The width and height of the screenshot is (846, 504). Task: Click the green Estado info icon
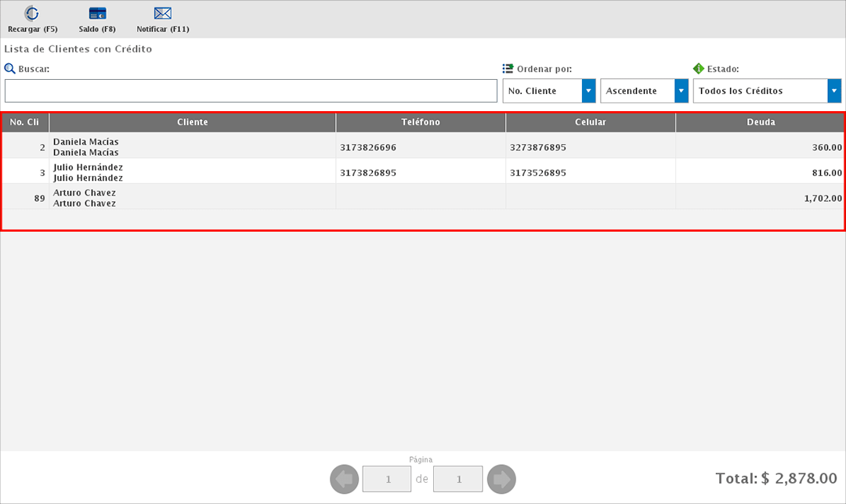[699, 69]
